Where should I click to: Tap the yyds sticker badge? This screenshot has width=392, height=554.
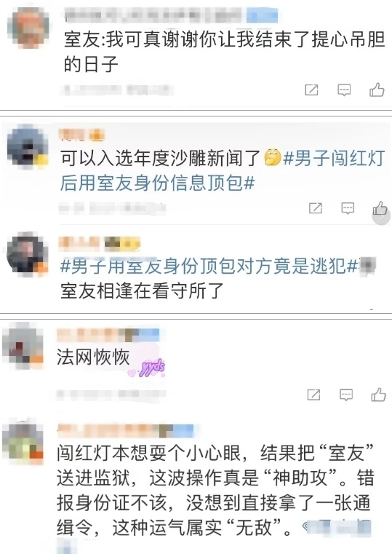[x=148, y=368]
